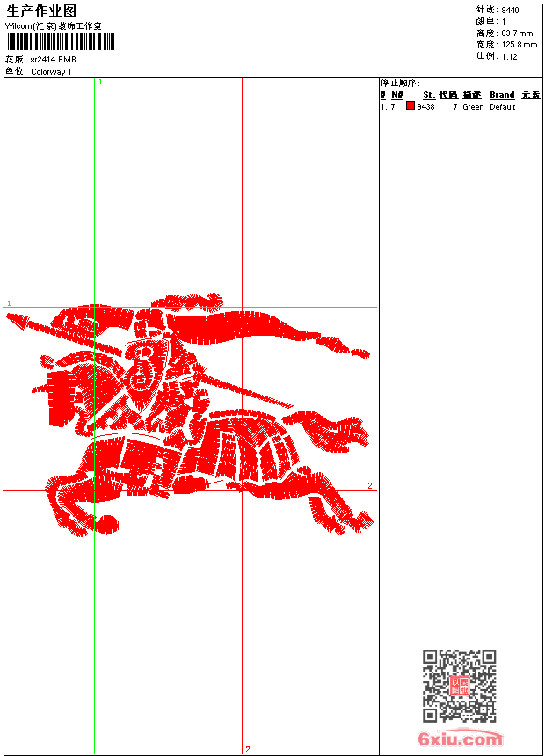
Task: Click the red embroidered knight design
Action: pos(190,415)
